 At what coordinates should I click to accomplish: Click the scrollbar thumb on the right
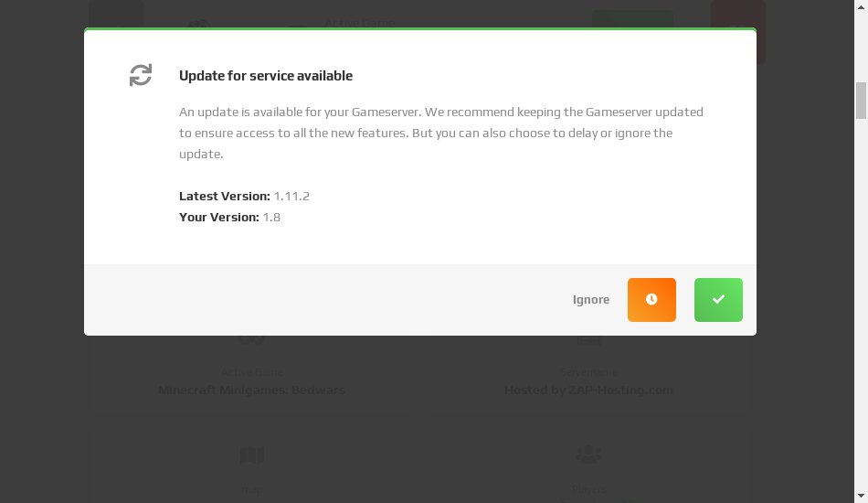tap(861, 101)
